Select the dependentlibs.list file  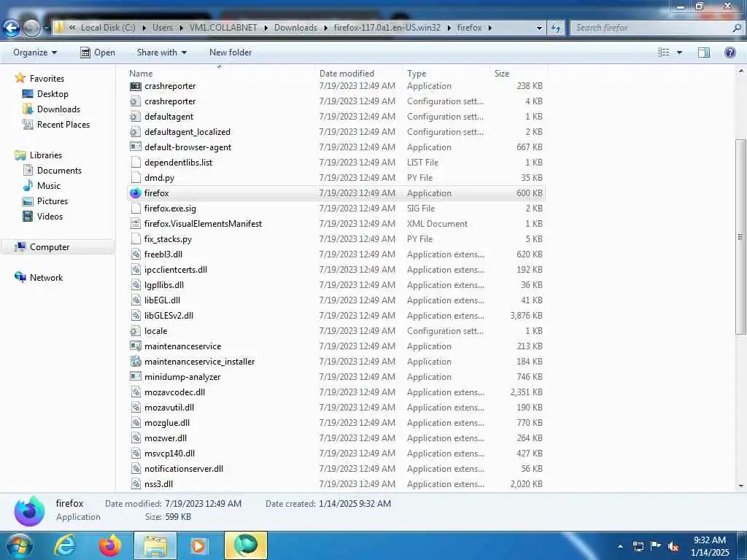(336, 163)
